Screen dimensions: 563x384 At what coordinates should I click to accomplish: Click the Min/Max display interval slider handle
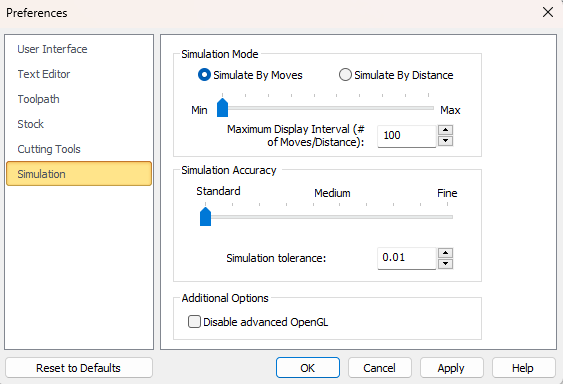[223, 108]
